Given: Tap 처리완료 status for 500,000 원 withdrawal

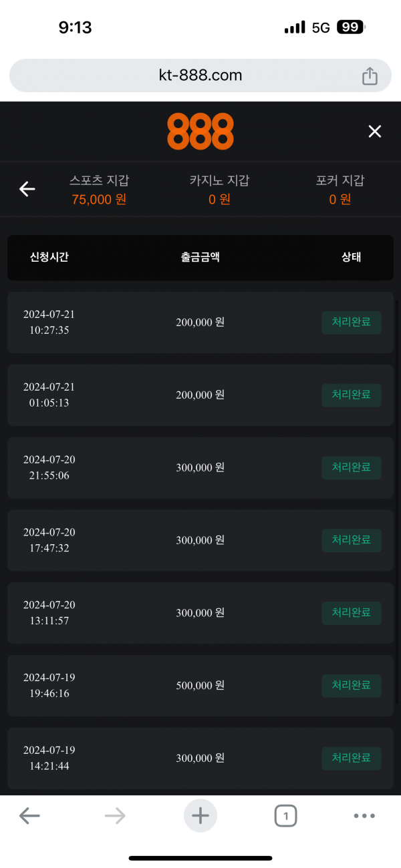Looking at the screenshot, I should click(x=352, y=686).
